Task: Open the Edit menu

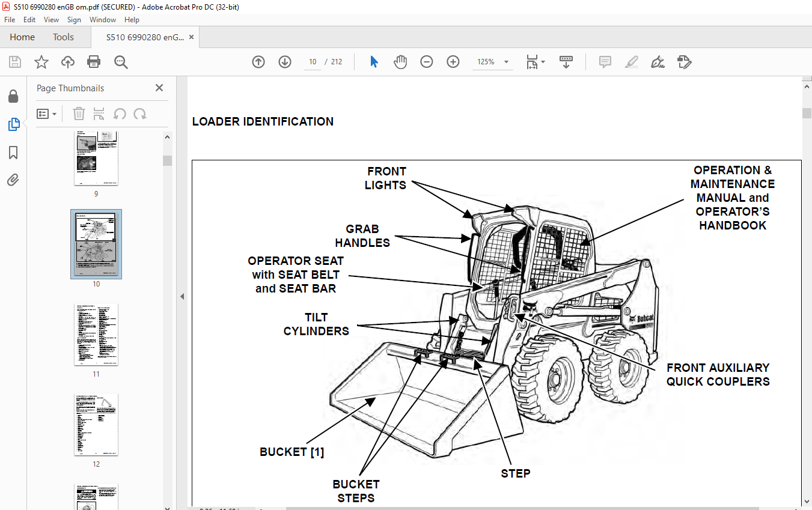Action: [x=29, y=20]
